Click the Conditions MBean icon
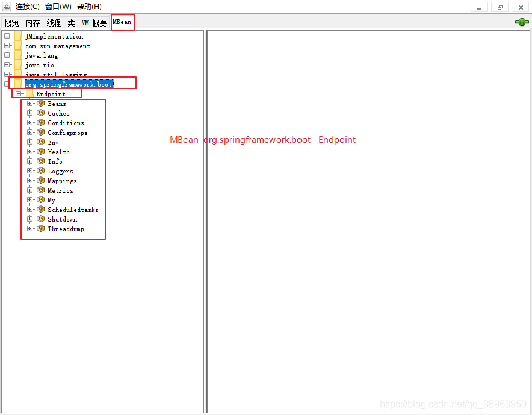Image resolution: width=532 pixels, height=415 pixels. 41,123
